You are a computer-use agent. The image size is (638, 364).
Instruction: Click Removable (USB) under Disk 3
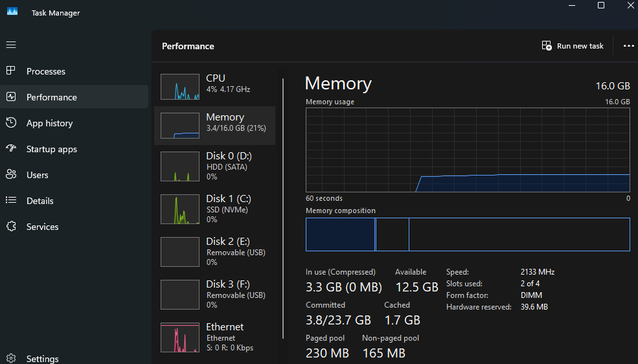point(236,295)
